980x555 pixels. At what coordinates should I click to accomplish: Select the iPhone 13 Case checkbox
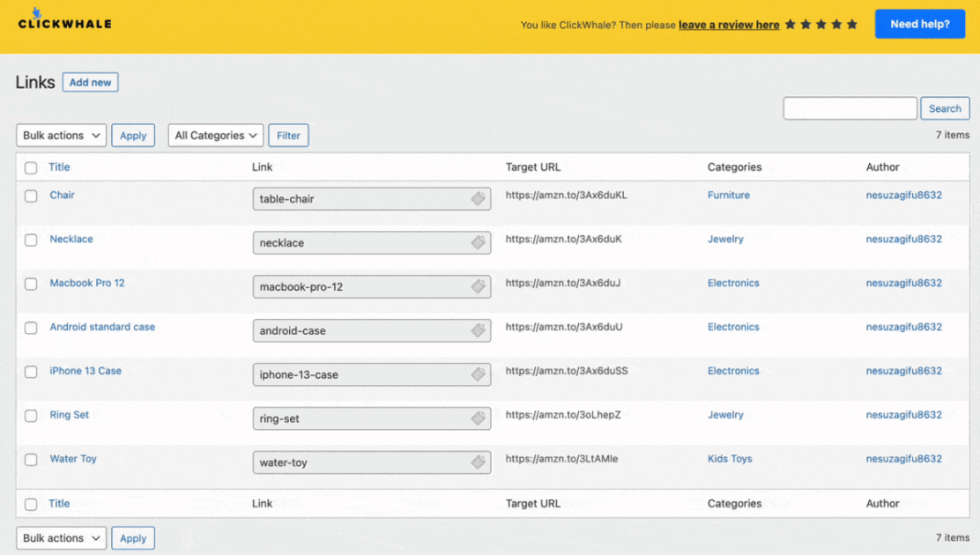tap(31, 372)
